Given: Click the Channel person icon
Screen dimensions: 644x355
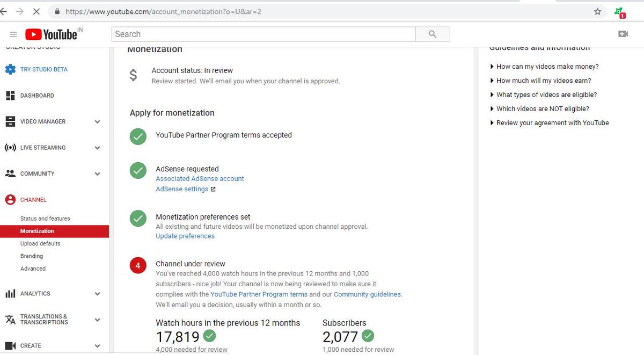Looking at the screenshot, I should click(10, 200).
